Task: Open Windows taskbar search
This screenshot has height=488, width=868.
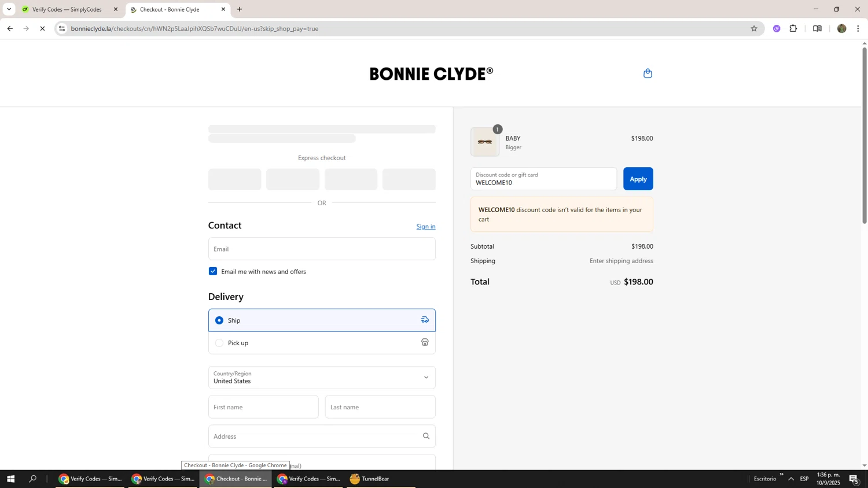Action: [33, 479]
